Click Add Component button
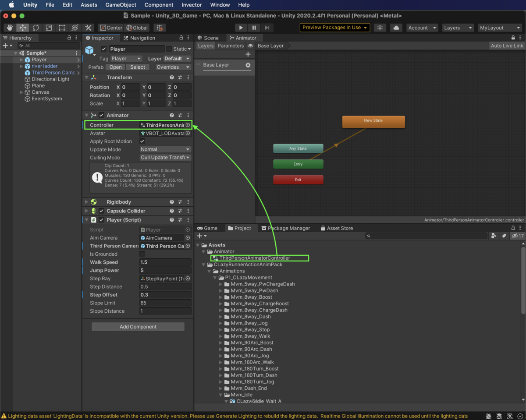The height and width of the screenshot is (420, 526). click(138, 327)
